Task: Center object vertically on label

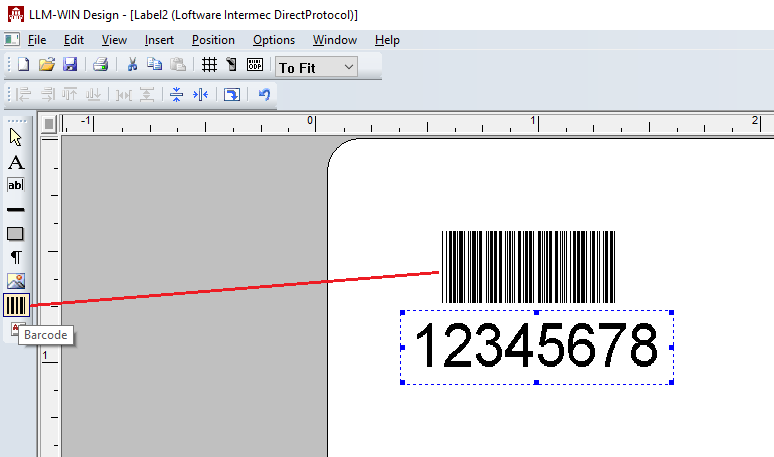Action: tap(176, 94)
